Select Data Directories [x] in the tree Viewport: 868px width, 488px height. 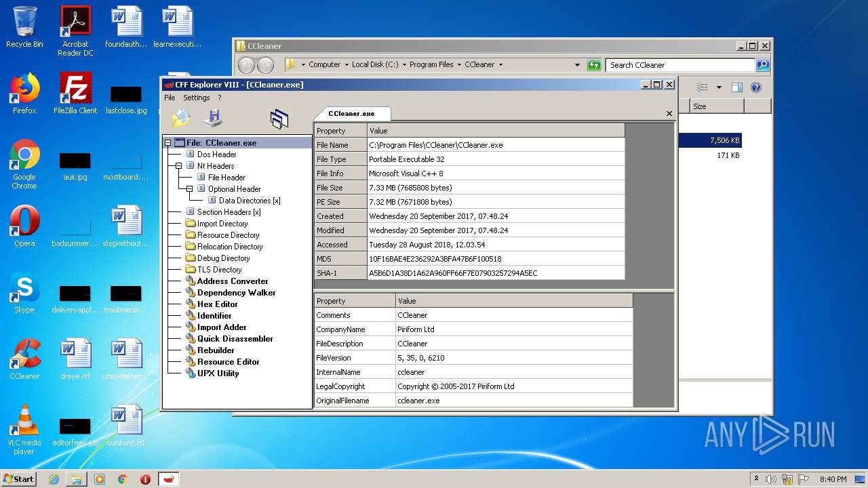(x=249, y=201)
